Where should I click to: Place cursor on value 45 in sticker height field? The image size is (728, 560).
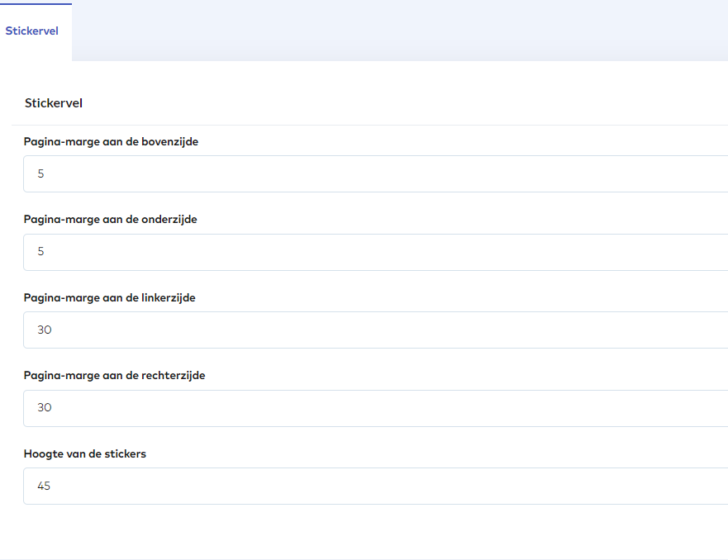pos(44,486)
